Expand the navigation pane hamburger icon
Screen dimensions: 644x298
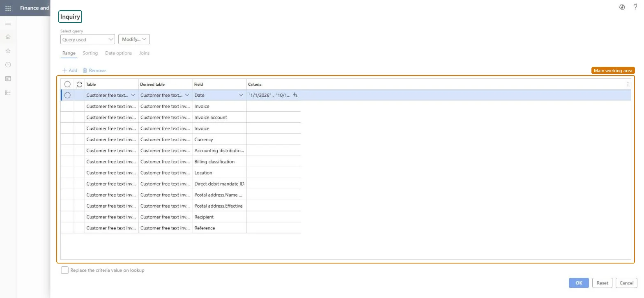8,23
